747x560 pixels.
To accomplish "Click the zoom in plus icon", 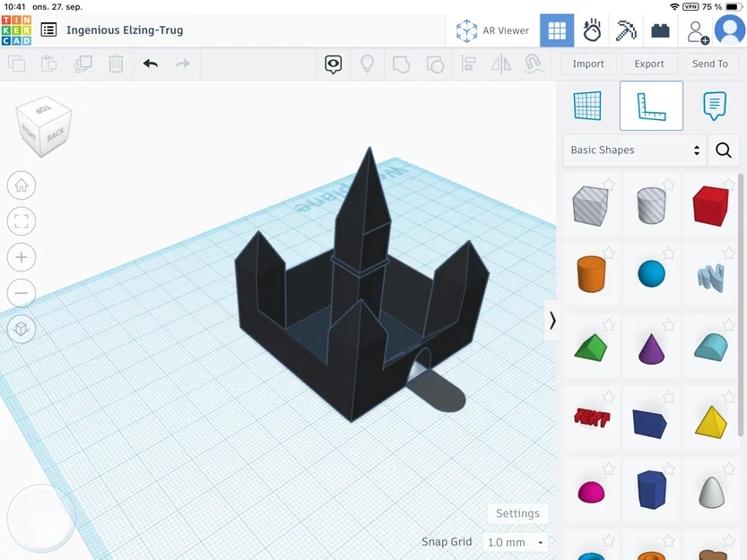I will pyautogui.click(x=22, y=257).
